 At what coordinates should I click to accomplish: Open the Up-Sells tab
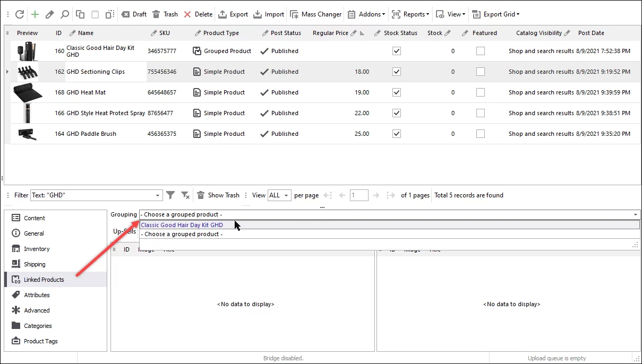point(124,231)
